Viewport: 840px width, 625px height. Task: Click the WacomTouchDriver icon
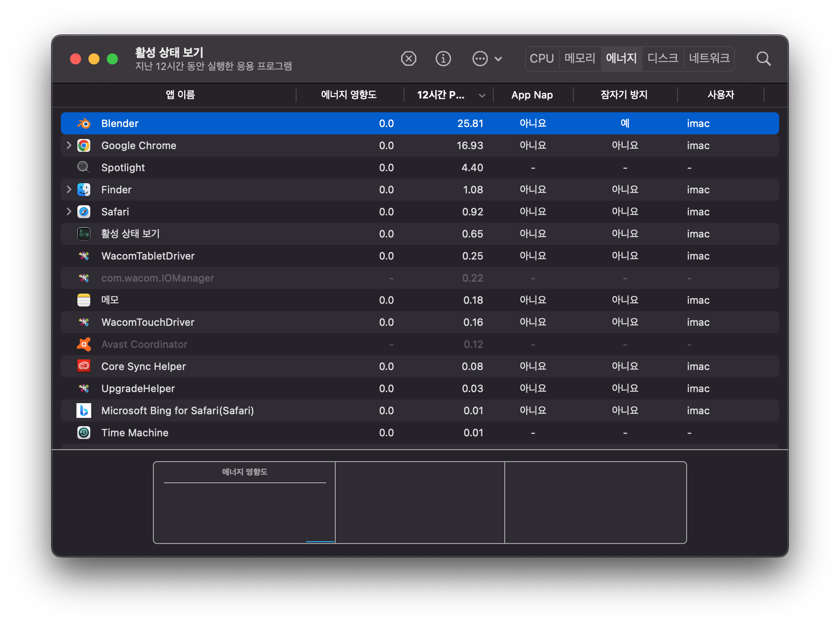(84, 322)
